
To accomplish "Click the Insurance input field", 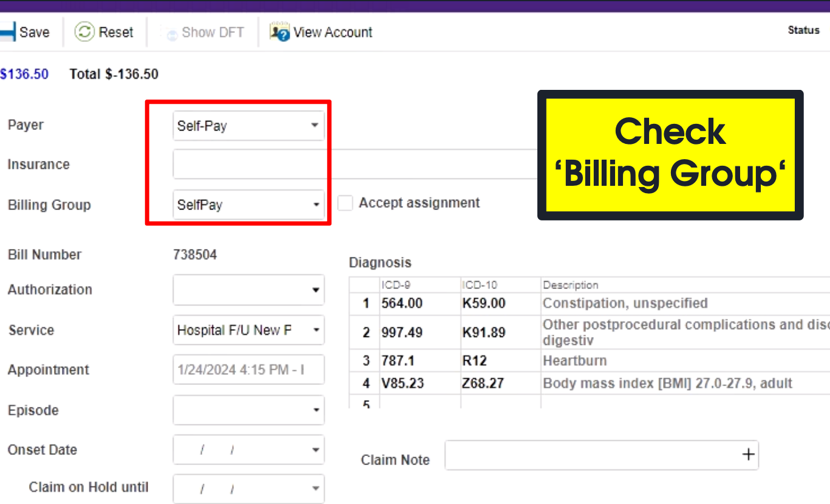I will coord(355,165).
